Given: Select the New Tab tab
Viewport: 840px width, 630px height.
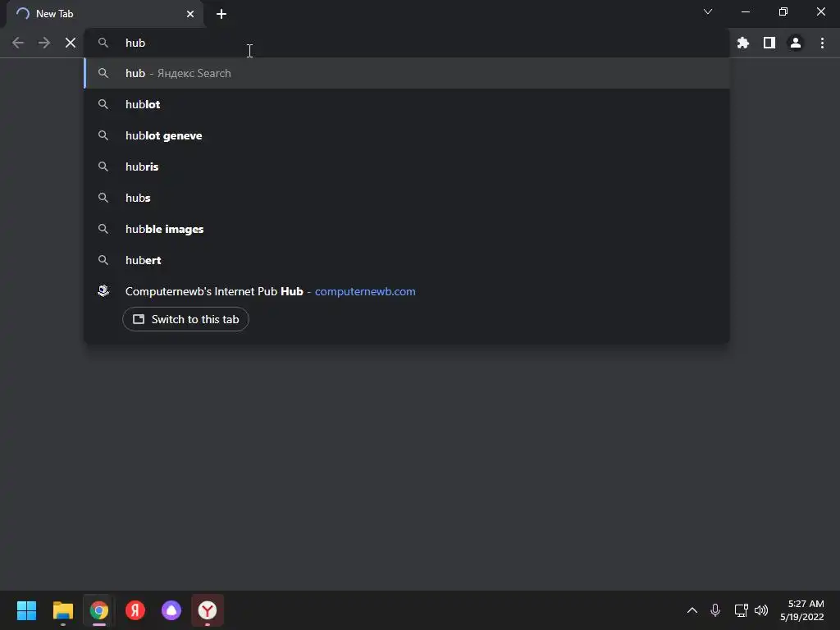Looking at the screenshot, I should [x=105, y=14].
